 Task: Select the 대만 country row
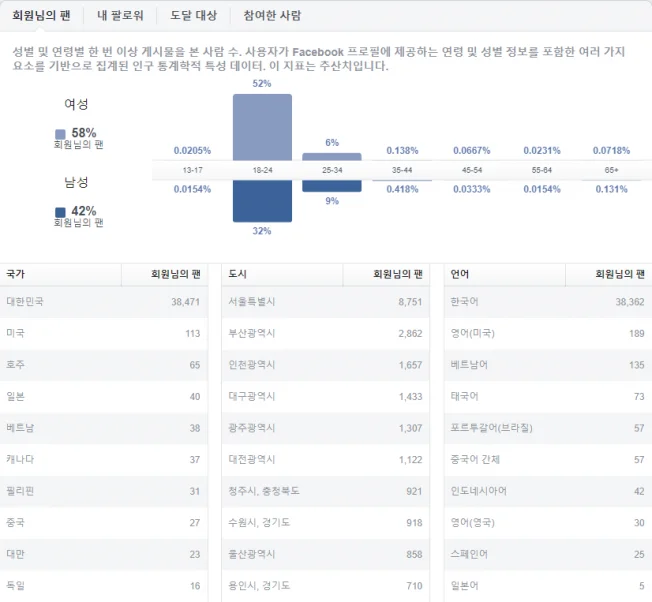(x=104, y=555)
